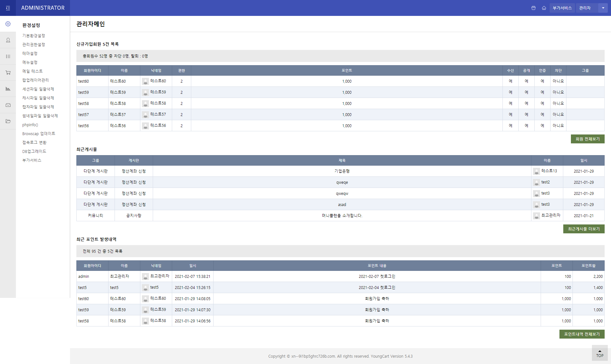This screenshot has width=611, height=364.
Task: Open the mail envelope sidebar section
Action: 8,105
